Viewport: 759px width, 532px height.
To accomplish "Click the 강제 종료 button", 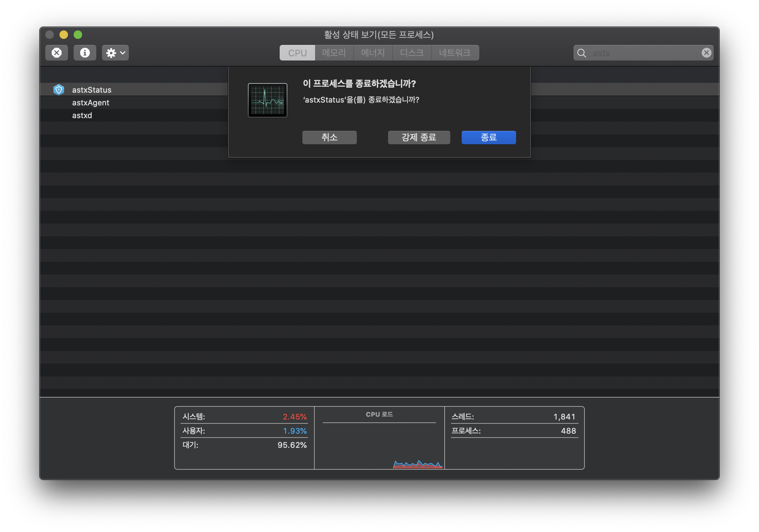I will (x=419, y=137).
